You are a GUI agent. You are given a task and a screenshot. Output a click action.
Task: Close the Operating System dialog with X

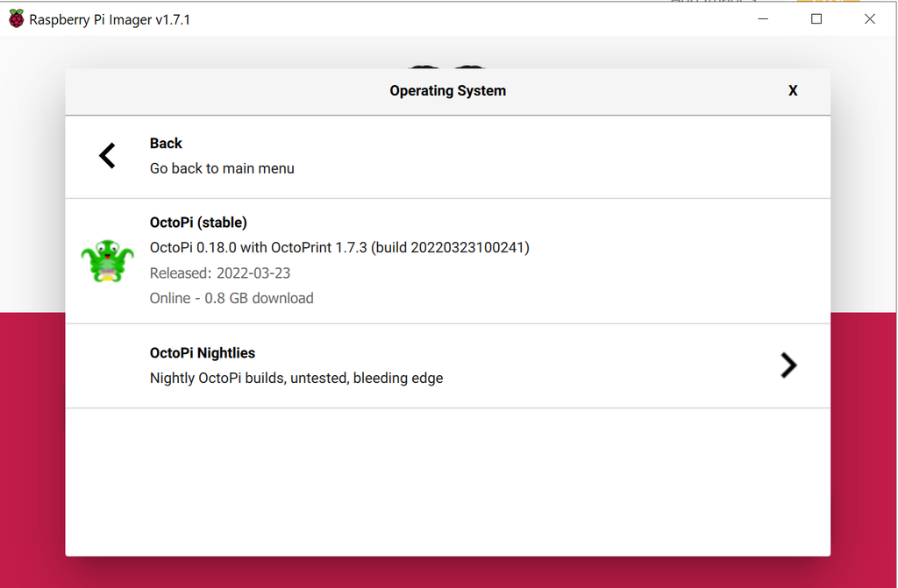click(793, 91)
